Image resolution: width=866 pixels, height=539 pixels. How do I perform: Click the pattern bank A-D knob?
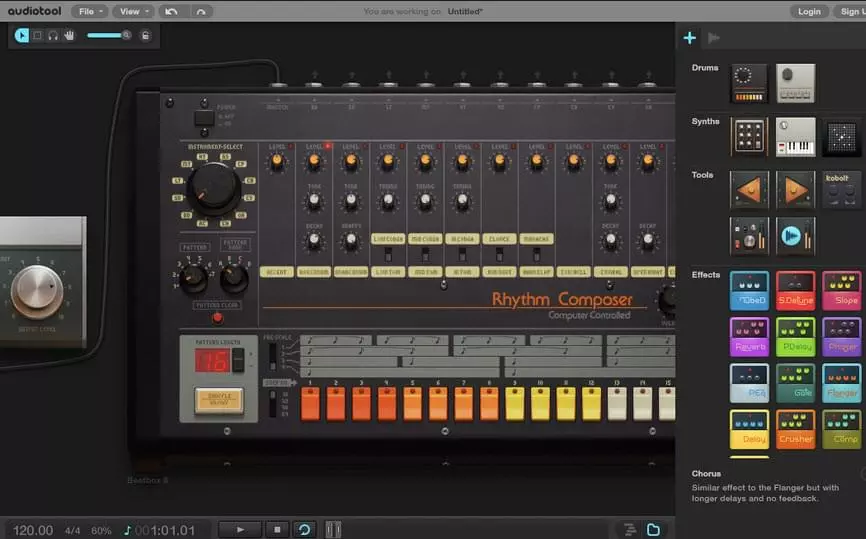point(234,278)
